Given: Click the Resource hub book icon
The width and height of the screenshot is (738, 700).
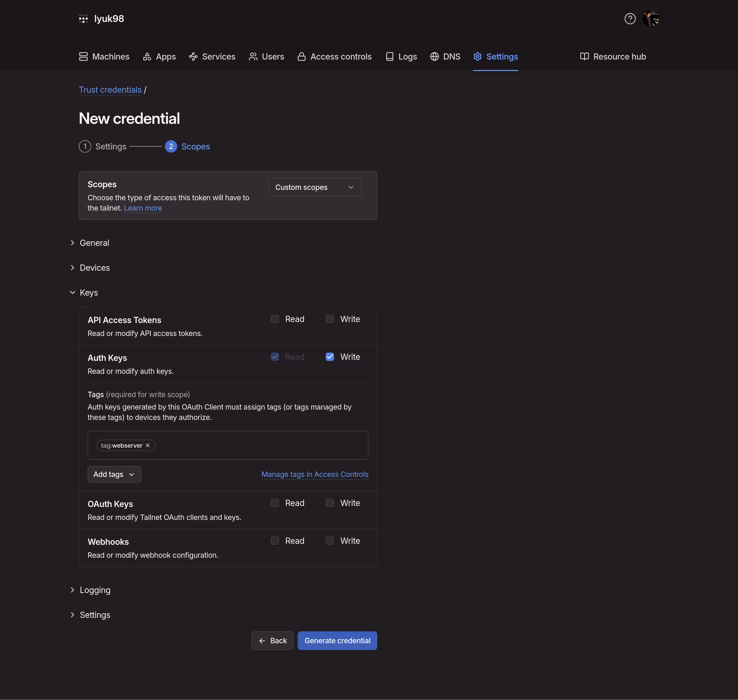Looking at the screenshot, I should pyautogui.click(x=584, y=57).
